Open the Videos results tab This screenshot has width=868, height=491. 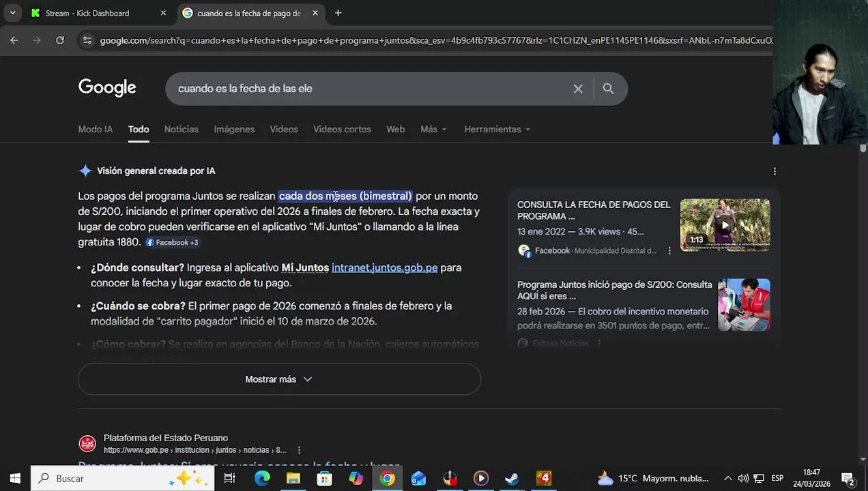[284, 129]
